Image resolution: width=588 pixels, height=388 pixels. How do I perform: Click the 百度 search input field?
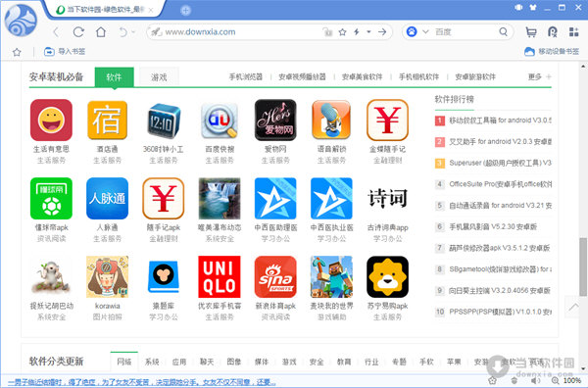465,32
